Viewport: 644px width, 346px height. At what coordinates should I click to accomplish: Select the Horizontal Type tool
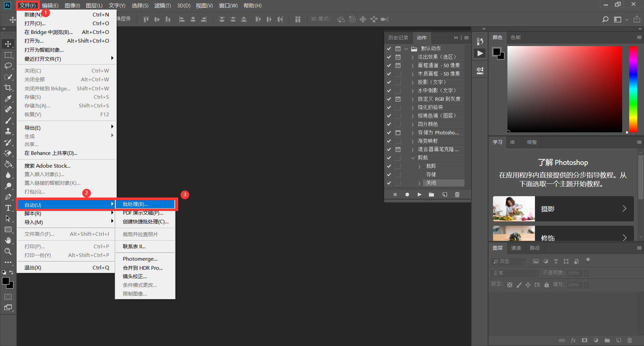[x=8, y=208]
